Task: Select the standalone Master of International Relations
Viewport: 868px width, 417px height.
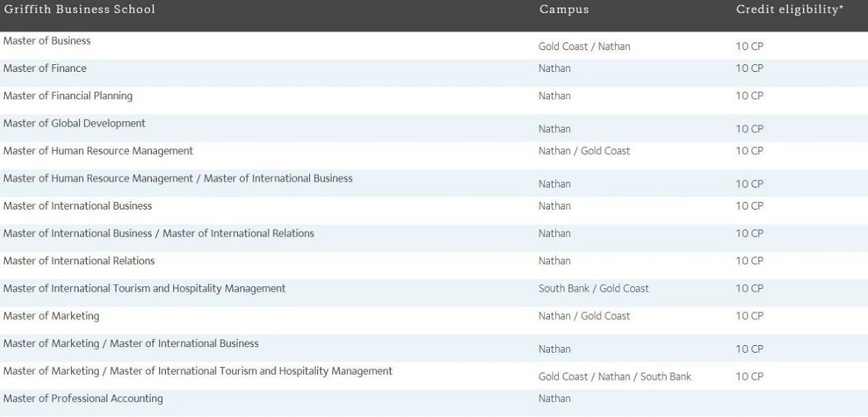Action: pyautogui.click(x=79, y=261)
